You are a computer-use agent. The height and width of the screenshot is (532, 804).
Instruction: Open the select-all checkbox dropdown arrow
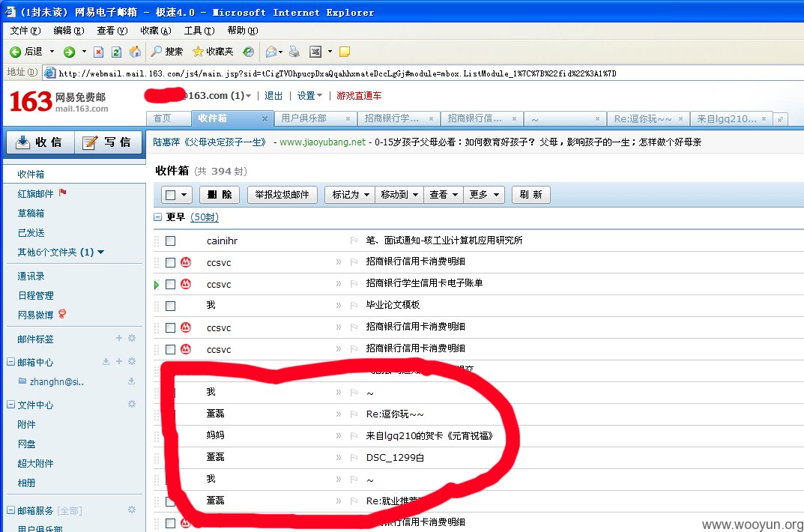[x=184, y=196]
